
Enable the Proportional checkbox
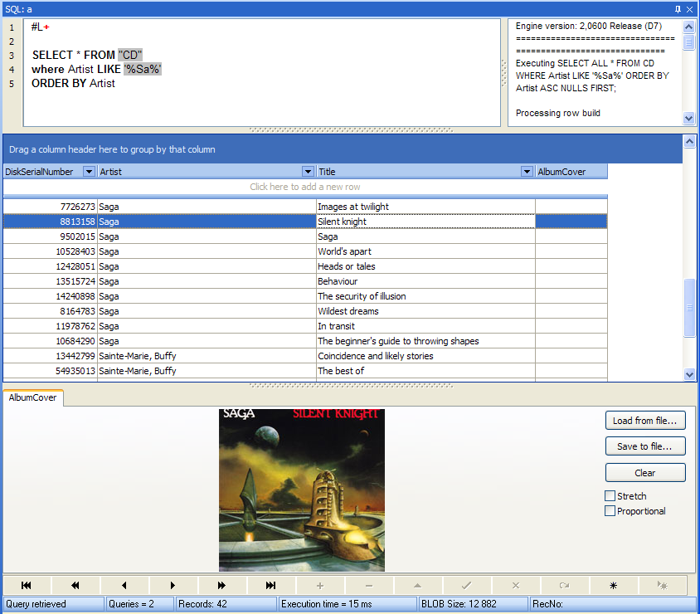610,511
